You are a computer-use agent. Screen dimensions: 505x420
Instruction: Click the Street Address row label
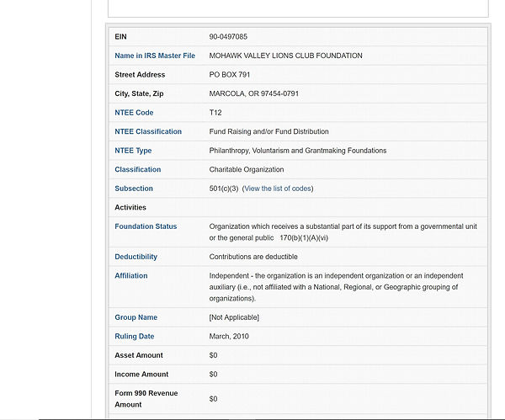(x=140, y=75)
